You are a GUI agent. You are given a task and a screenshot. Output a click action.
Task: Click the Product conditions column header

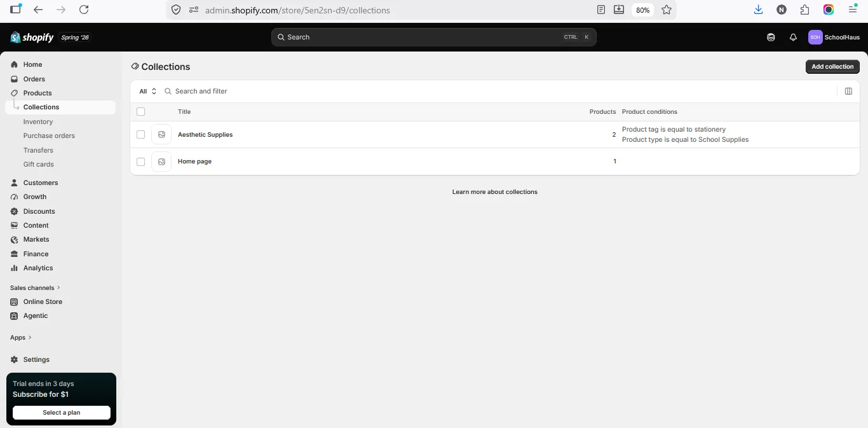click(x=649, y=112)
